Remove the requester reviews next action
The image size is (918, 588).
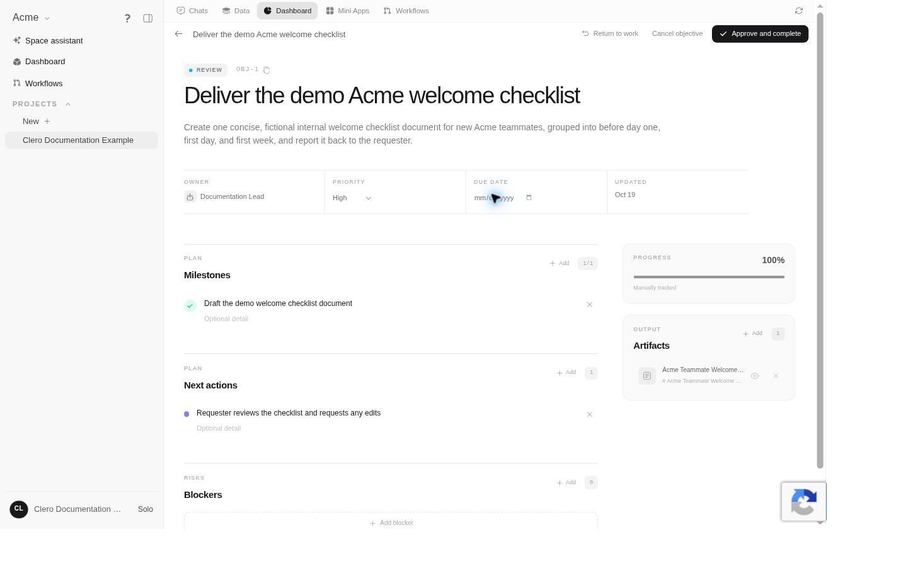tap(590, 414)
